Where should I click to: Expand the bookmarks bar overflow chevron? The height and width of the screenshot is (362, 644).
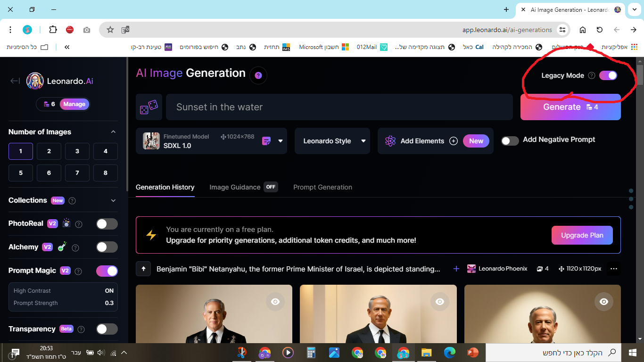click(67, 47)
